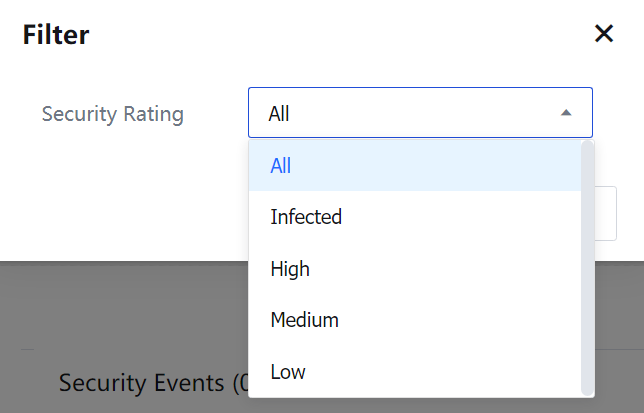Toggle the caret icon in Security Rating field
Image resolution: width=644 pixels, height=413 pixels.
coord(566,113)
